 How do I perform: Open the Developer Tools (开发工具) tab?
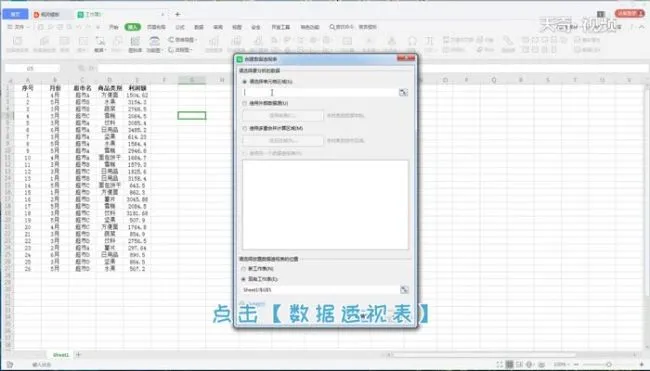281,27
